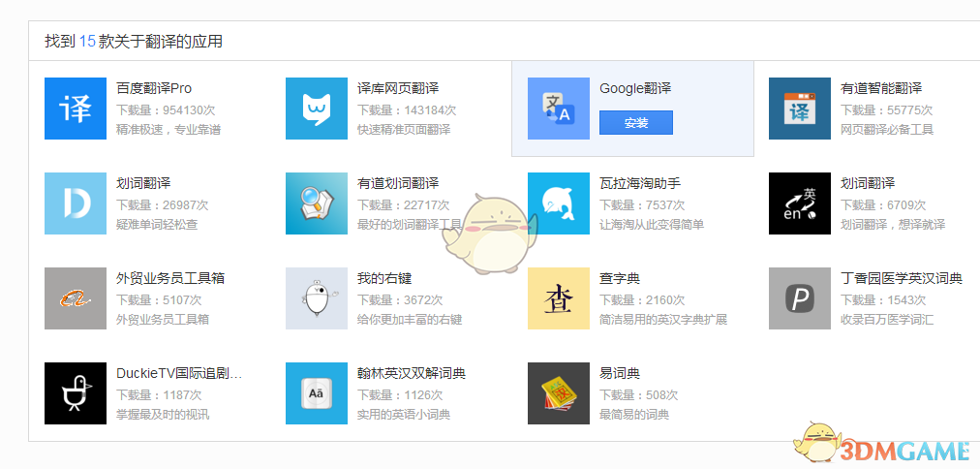This screenshot has width=980, height=469.
Task: Click the 简洁易用的英汉字典扩展 description
Action: (663, 320)
